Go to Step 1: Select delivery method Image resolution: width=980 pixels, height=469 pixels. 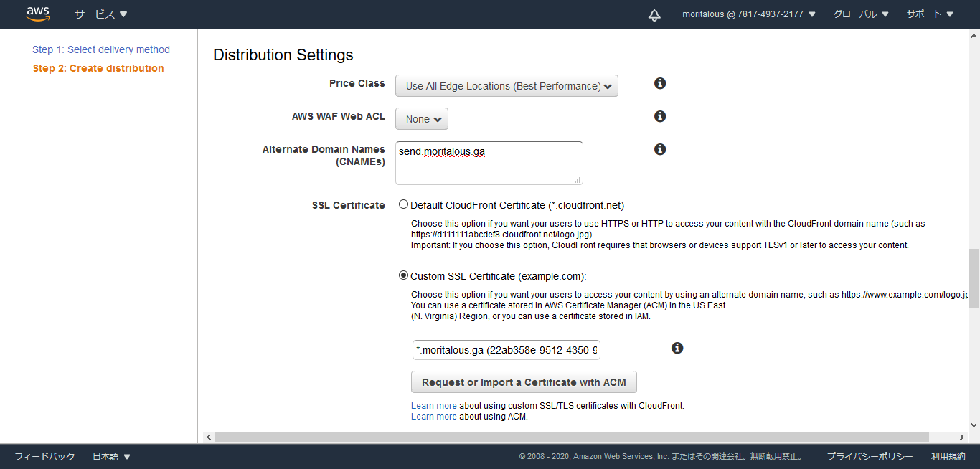[101, 49]
